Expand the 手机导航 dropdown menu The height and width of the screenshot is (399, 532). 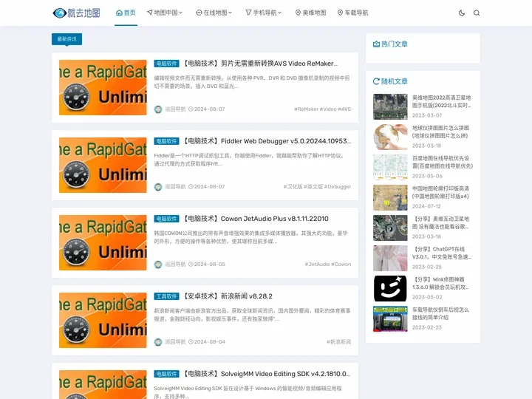(x=264, y=13)
